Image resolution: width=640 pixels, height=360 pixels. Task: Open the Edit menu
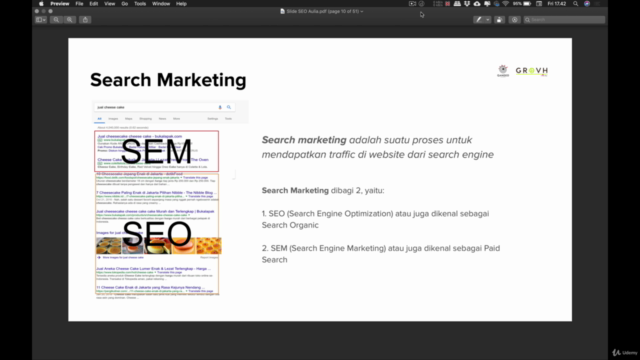[x=93, y=4]
